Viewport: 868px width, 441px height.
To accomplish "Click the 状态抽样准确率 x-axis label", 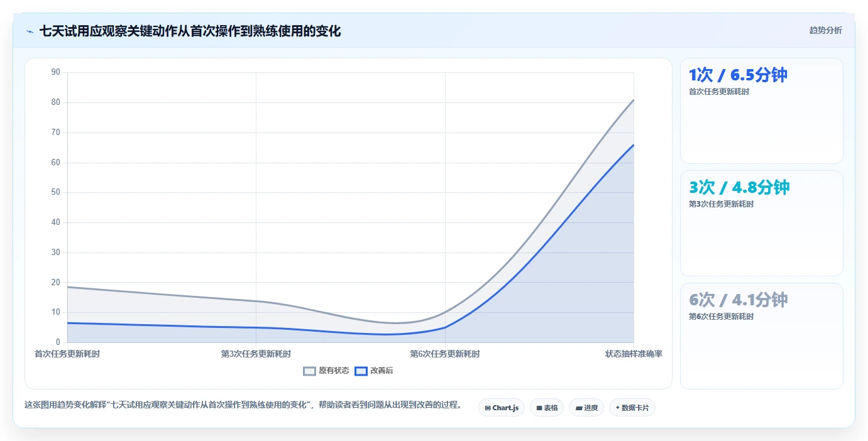I will click(634, 354).
